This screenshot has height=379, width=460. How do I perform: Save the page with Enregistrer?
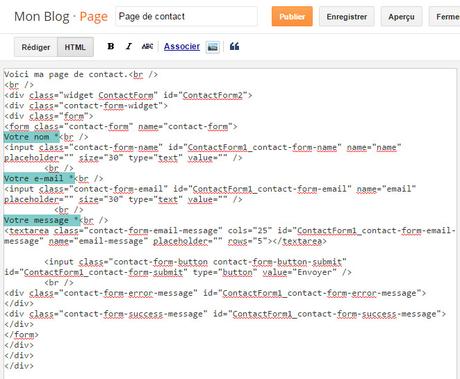click(x=347, y=16)
